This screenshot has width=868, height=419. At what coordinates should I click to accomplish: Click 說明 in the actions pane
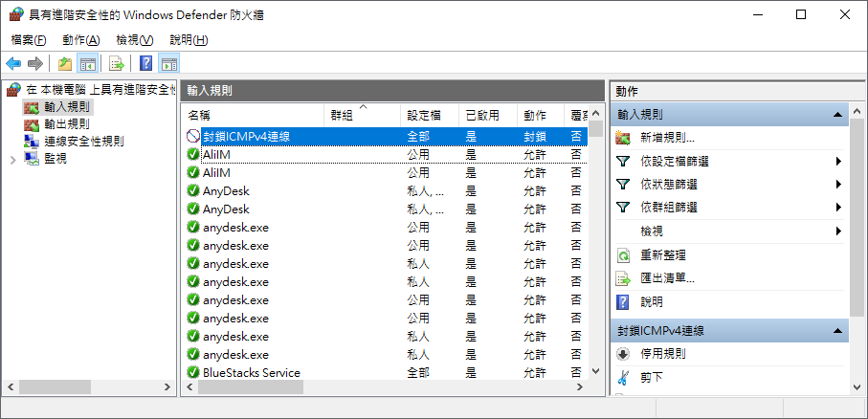pyautogui.click(x=652, y=302)
